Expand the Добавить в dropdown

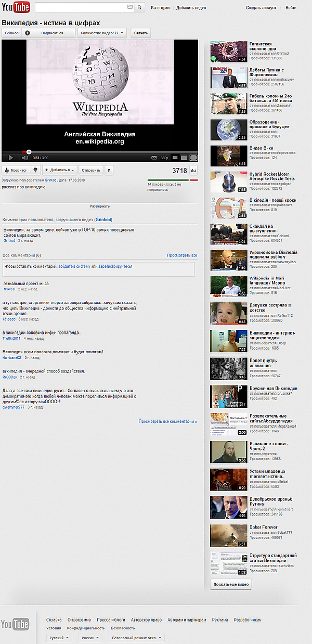(60, 170)
